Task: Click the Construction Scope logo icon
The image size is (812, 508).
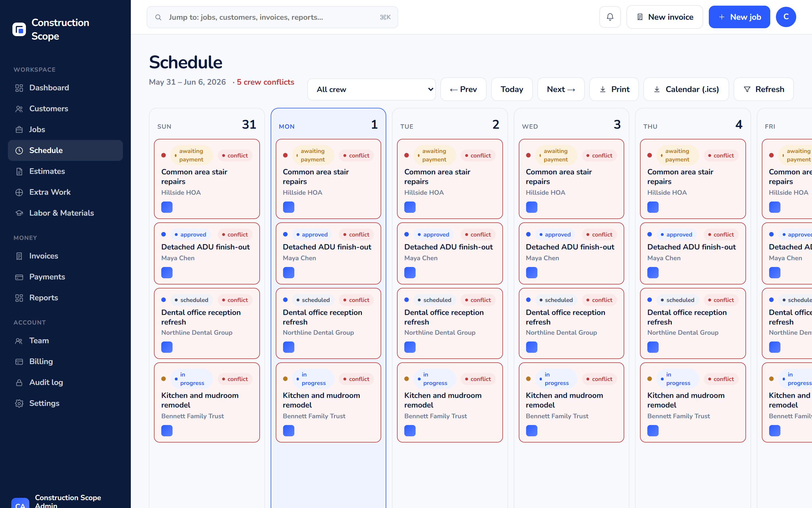Action: pos(19,29)
